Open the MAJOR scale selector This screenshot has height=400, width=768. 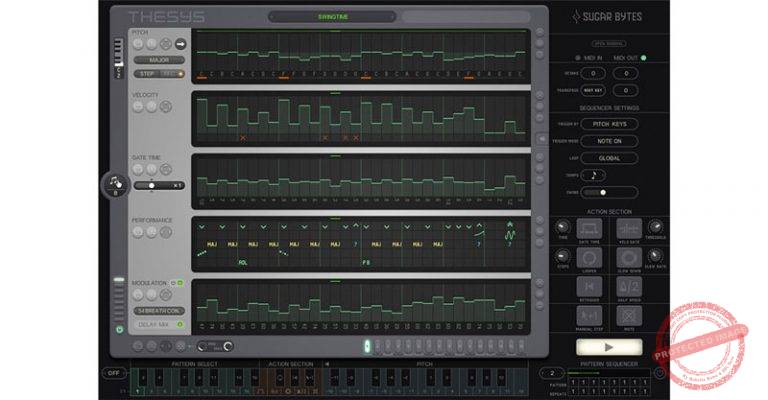(x=159, y=60)
